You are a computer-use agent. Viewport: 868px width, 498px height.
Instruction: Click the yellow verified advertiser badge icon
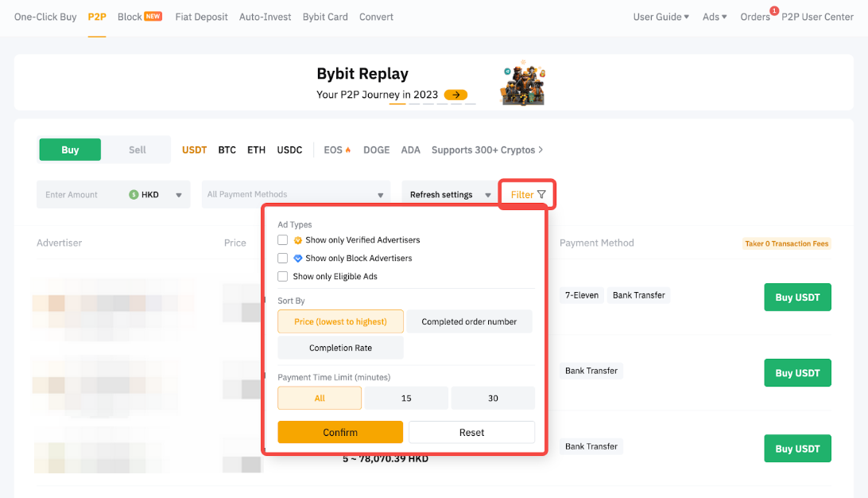pyautogui.click(x=300, y=239)
